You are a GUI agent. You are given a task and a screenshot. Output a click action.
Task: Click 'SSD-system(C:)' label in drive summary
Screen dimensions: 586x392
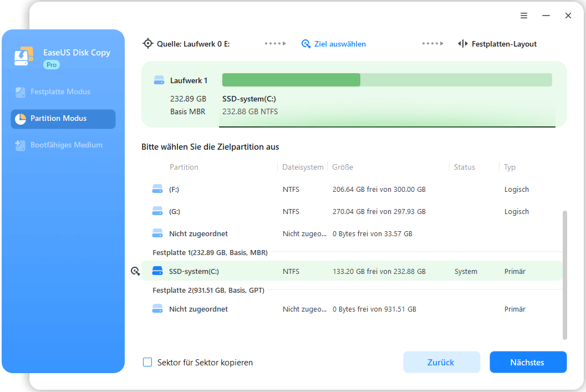click(249, 99)
